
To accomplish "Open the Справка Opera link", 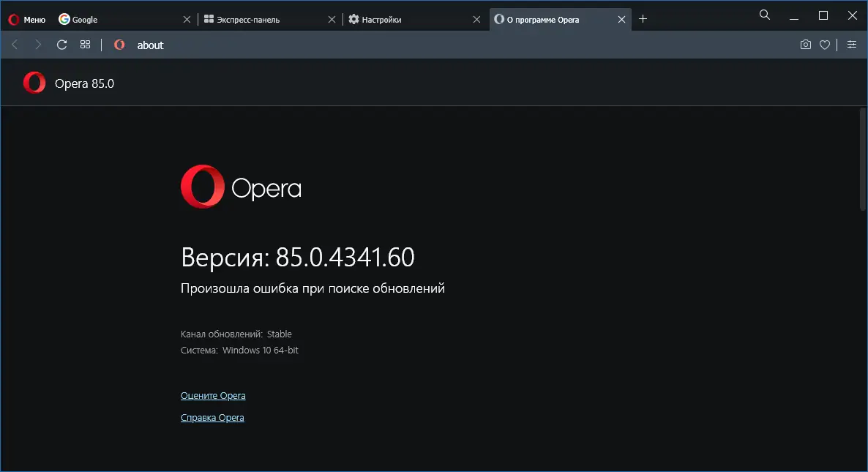I will (212, 418).
